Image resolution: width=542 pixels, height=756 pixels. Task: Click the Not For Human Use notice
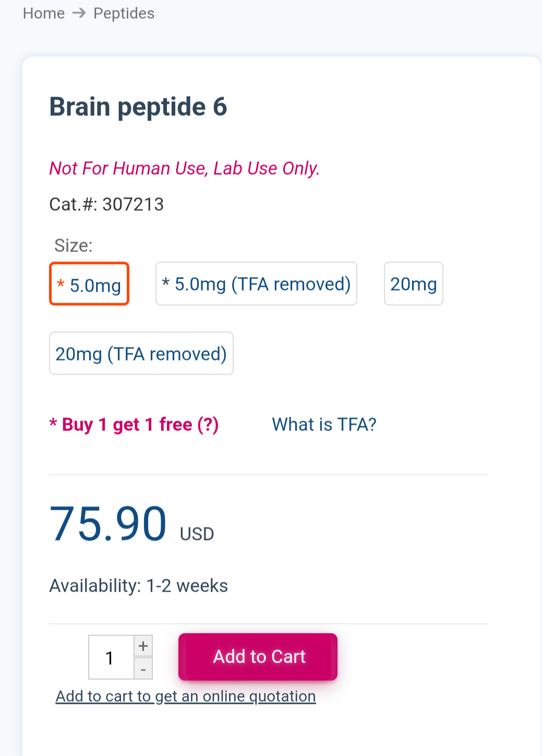(184, 169)
